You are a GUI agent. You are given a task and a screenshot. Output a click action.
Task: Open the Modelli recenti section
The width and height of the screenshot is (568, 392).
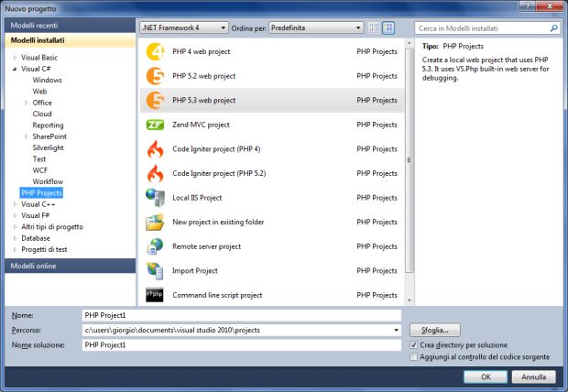tap(71, 26)
